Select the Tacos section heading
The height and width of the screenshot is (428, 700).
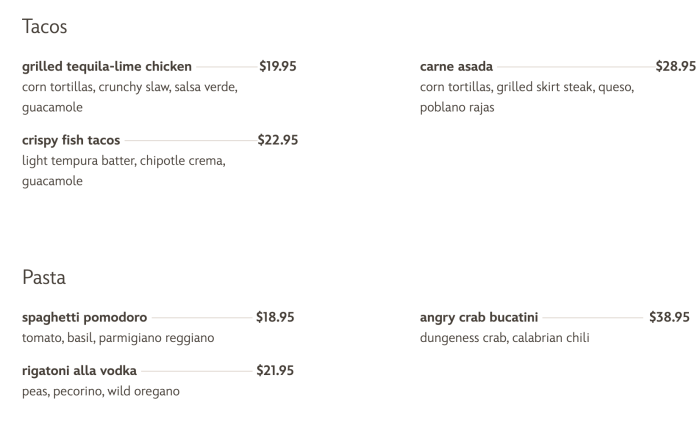(45, 27)
